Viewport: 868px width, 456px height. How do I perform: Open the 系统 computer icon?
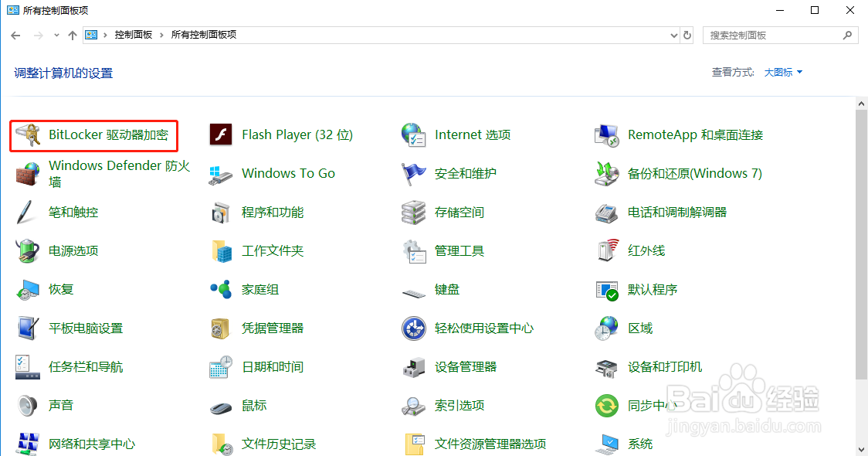(607, 444)
